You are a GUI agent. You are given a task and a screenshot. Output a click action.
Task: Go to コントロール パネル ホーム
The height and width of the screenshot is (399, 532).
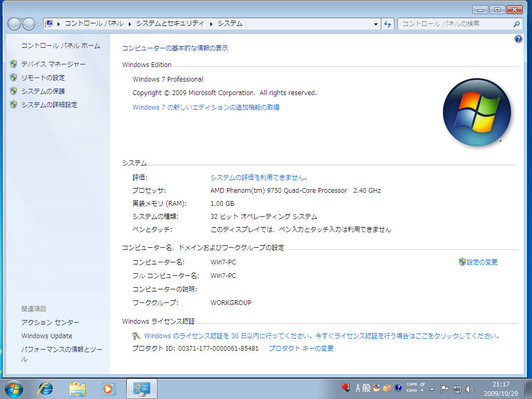61,46
